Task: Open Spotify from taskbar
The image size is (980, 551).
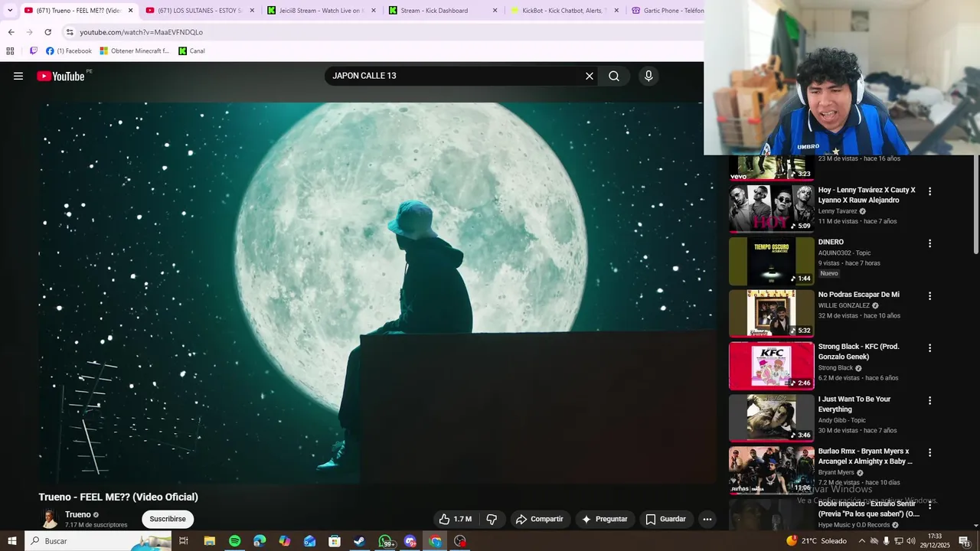Action: pos(235,541)
